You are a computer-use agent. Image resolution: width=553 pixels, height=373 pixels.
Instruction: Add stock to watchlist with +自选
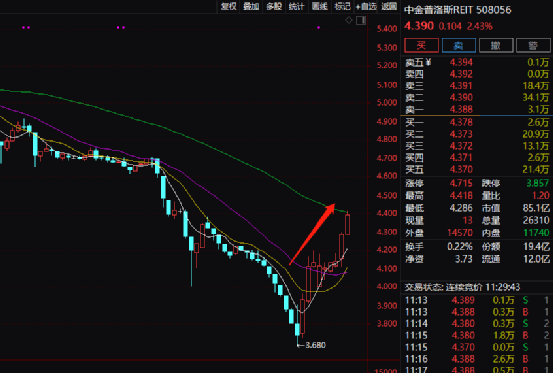pyautogui.click(x=366, y=6)
